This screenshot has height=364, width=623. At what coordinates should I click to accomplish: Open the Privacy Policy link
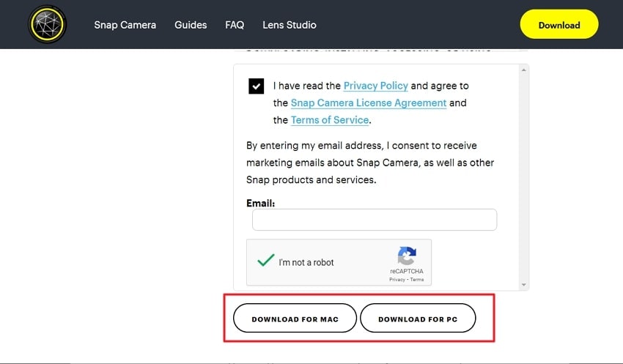click(375, 86)
